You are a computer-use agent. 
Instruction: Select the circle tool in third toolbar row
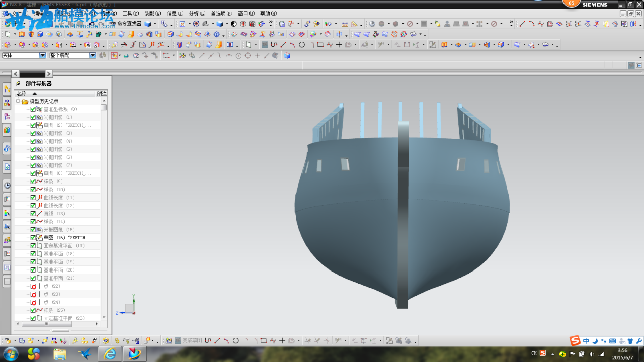pos(302,45)
